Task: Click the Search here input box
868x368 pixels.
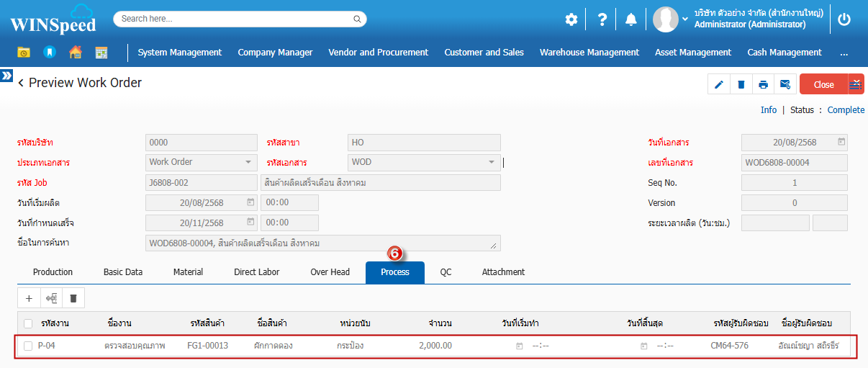Action: point(240,19)
